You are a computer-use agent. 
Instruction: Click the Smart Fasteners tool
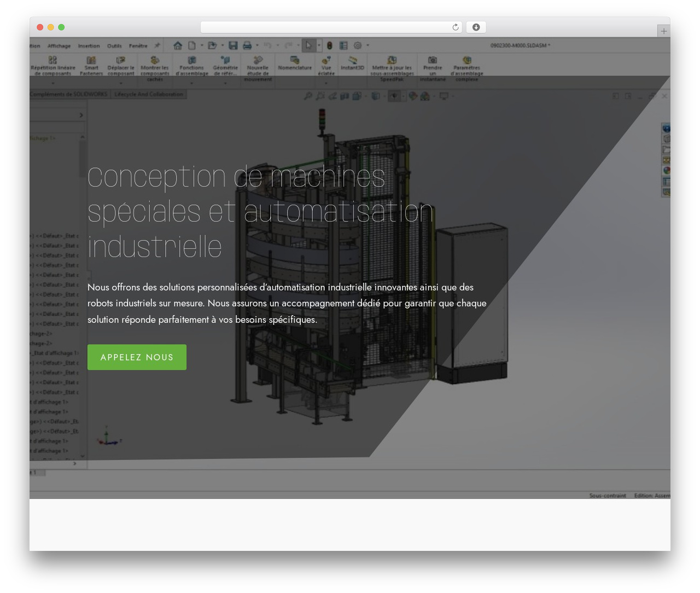(x=91, y=66)
